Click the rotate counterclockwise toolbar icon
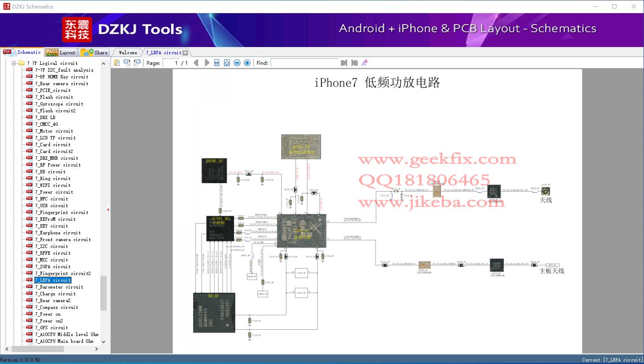The image size is (644, 364). [127, 63]
